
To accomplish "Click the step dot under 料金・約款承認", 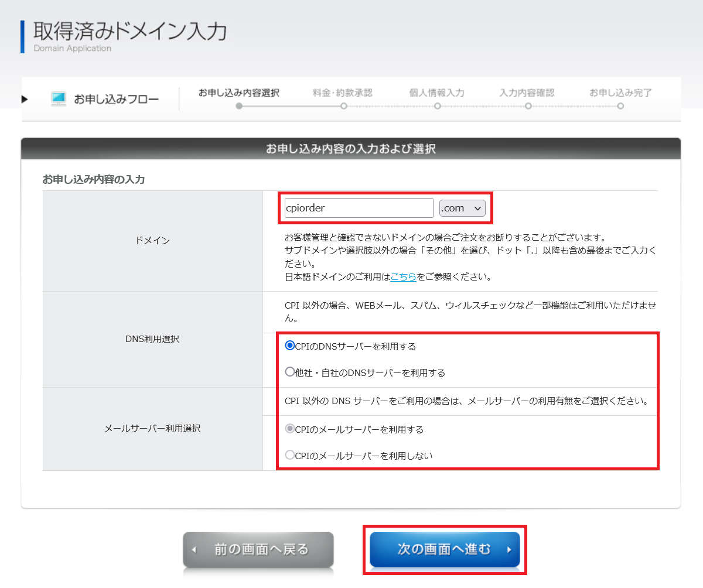I will click(344, 106).
